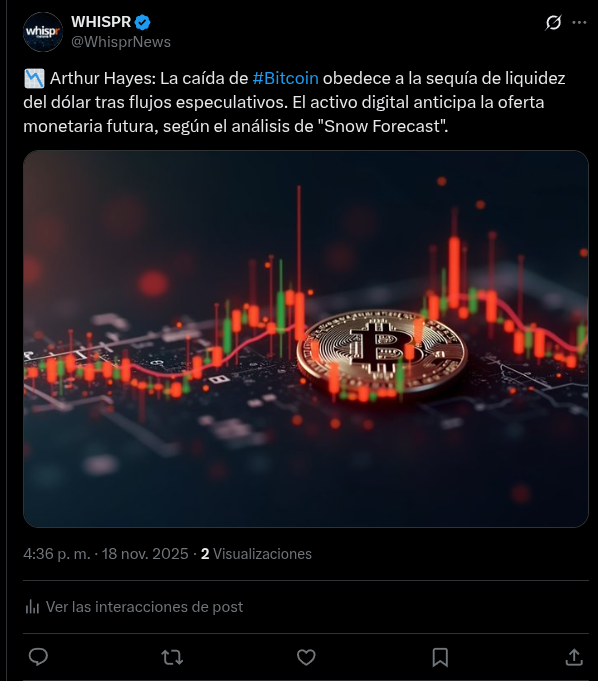Open the @WhisprNews handle link
The width and height of the screenshot is (598, 681).
point(121,42)
